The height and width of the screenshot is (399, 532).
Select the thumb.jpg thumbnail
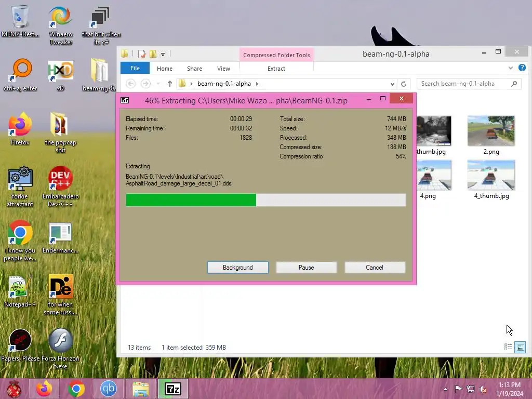coord(434,131)
